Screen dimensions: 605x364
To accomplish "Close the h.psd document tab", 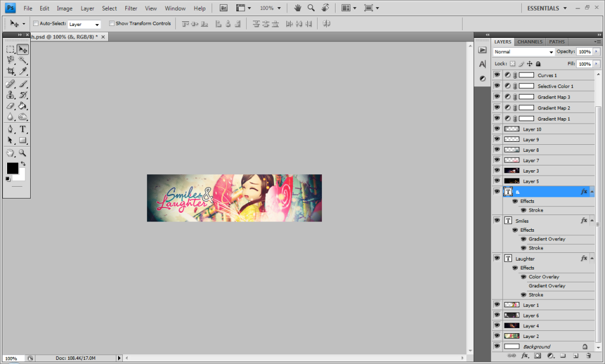I will pos(103,37).
